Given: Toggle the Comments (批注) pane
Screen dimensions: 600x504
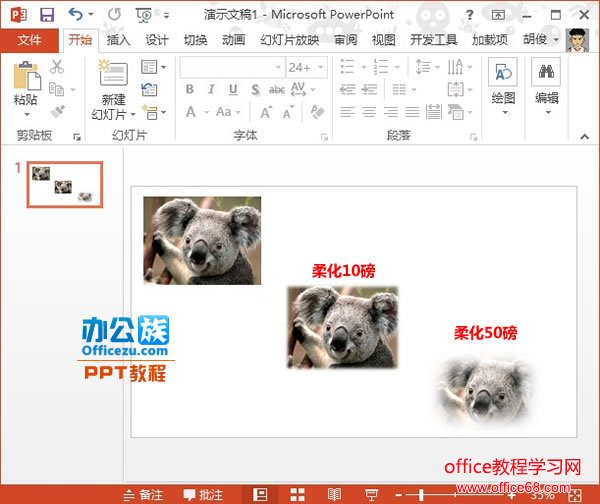Looking at the screenshot, I should 203,495.
